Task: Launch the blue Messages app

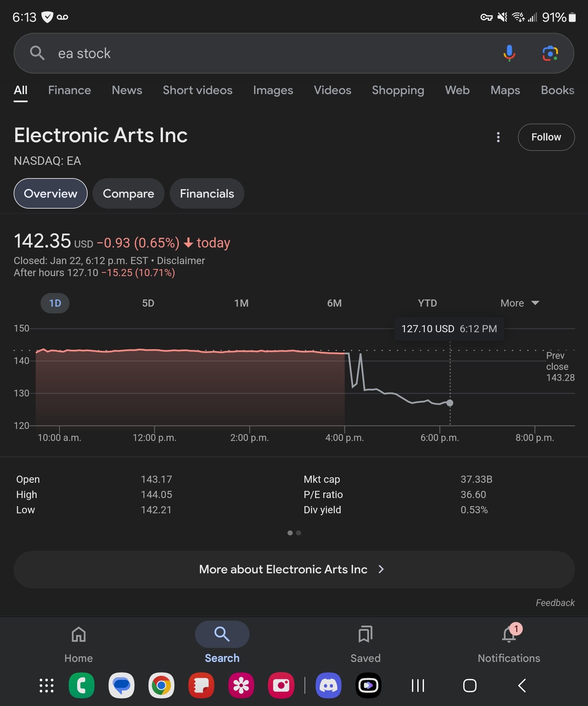Action: [121, 686]
